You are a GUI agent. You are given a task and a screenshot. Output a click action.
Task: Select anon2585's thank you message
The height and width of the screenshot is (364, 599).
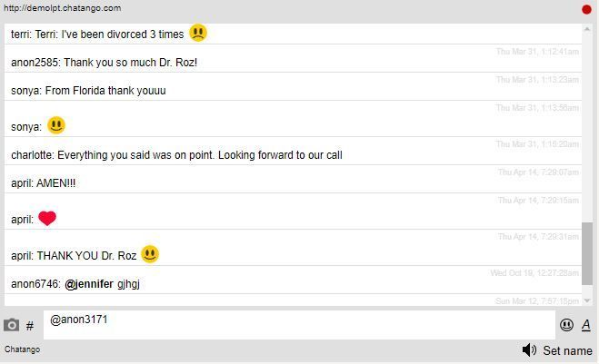click(x=104, y=63)
